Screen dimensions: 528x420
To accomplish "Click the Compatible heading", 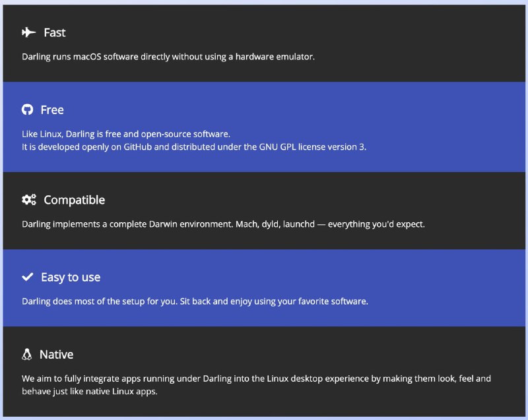I will point(75,200).
